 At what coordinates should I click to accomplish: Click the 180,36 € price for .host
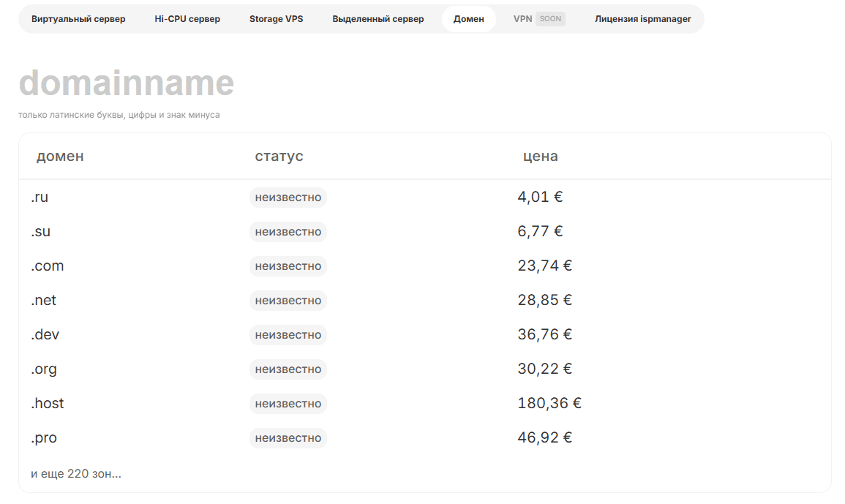(x=549, y=404)
